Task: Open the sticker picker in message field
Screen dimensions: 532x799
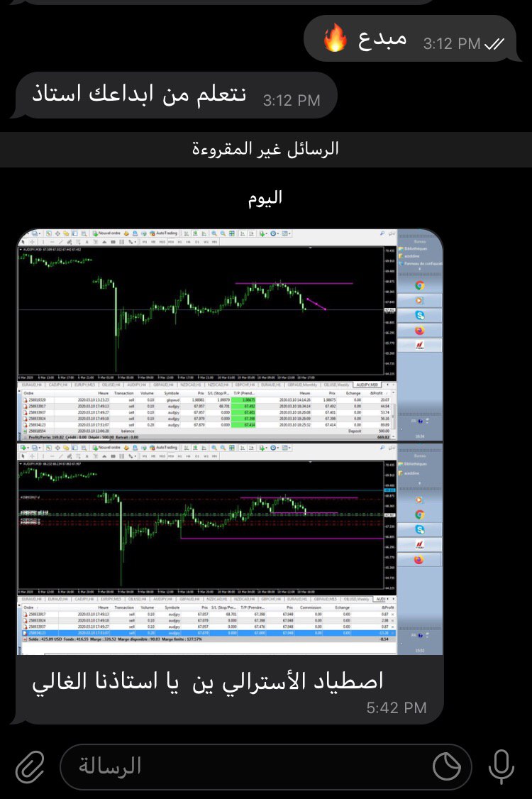Action: [447, 766]
